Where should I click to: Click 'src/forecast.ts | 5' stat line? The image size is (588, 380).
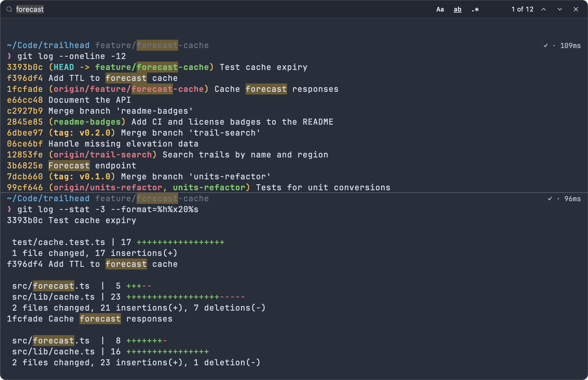(x=82, y=286)
